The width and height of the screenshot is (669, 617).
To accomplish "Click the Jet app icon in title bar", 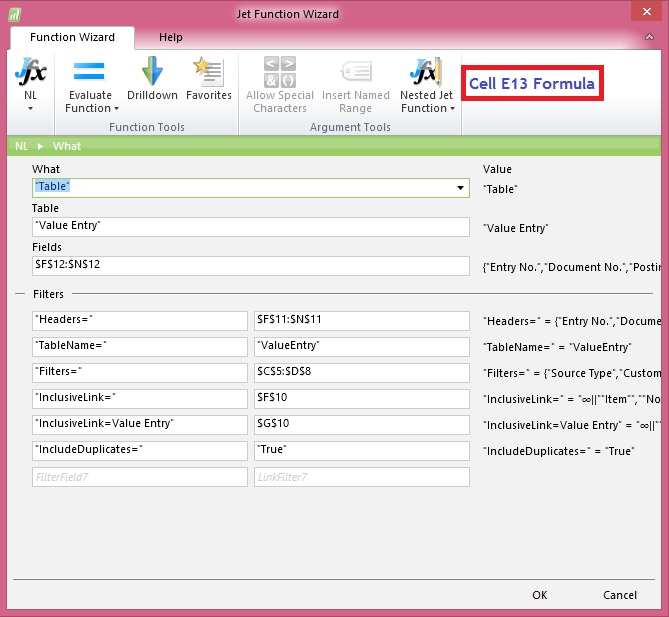I will coord(14,15).
